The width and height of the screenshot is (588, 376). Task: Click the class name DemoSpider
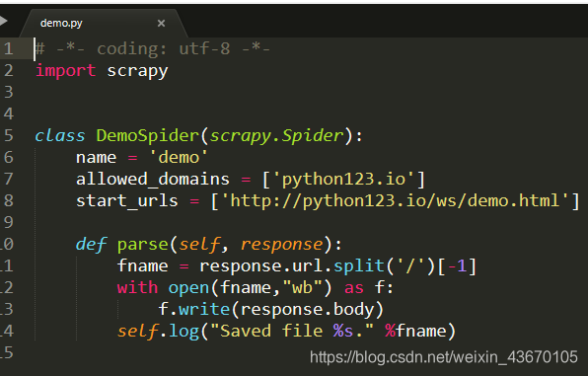147,136
